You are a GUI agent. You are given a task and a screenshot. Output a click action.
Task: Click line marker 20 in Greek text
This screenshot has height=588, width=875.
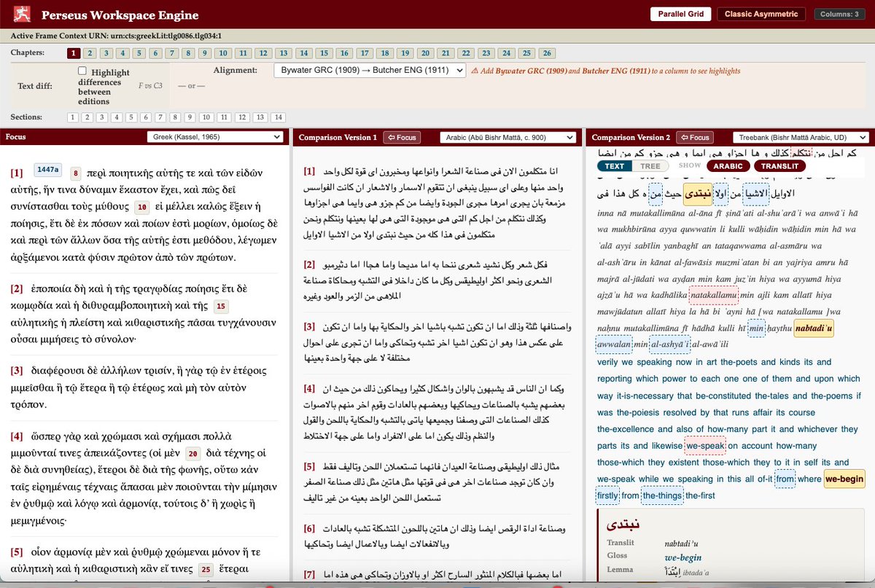coord(193,453)
